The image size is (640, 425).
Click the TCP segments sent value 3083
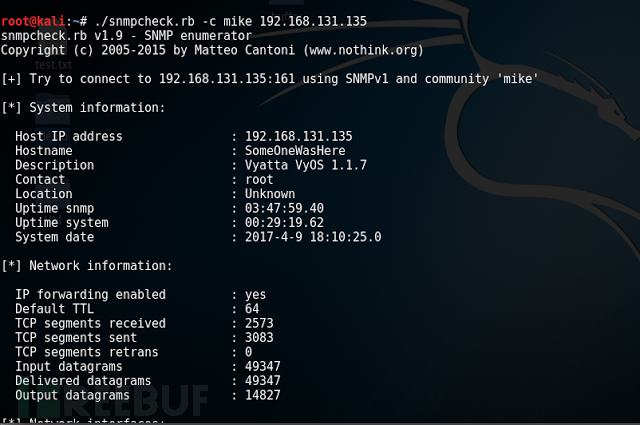click(x=259, y=338)
